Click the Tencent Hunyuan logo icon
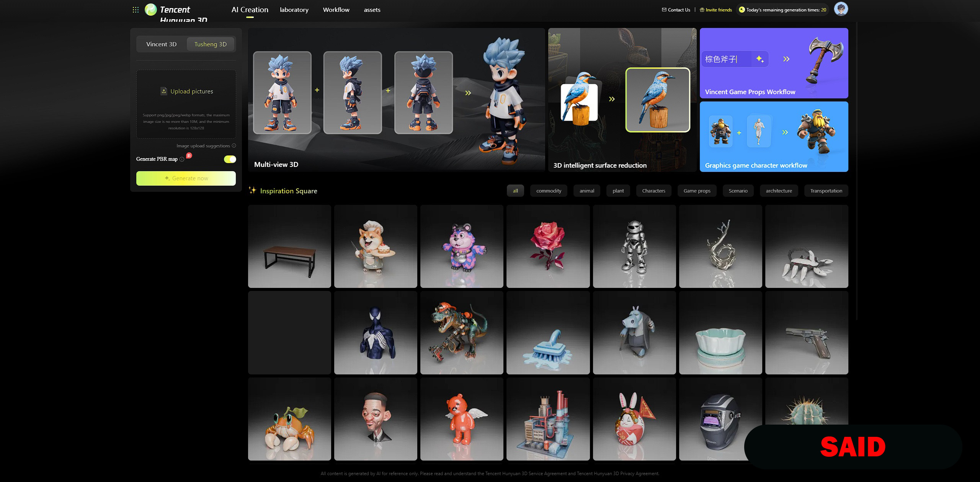This screenshot has width=980, height=482. coord(151,10)
